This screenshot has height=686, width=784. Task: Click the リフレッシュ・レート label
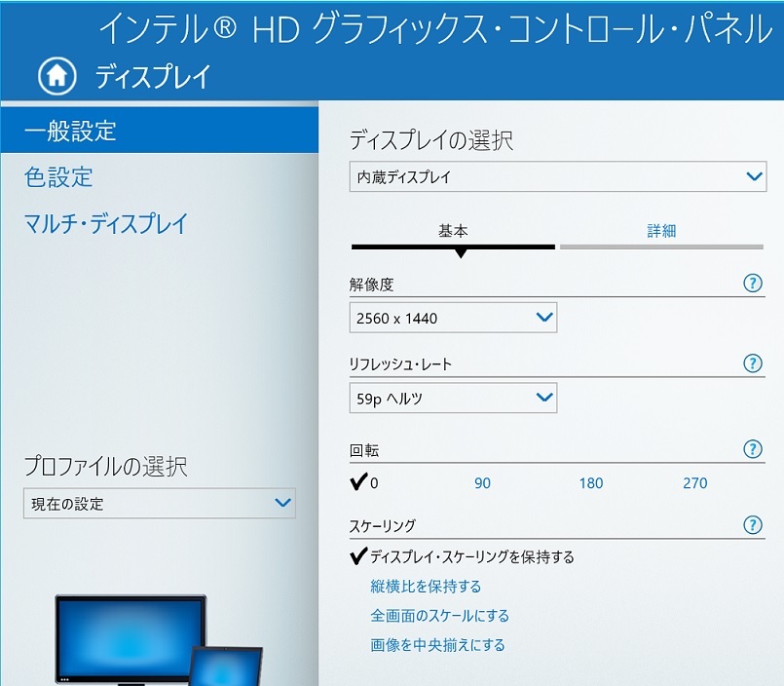[x=400, y=364]
